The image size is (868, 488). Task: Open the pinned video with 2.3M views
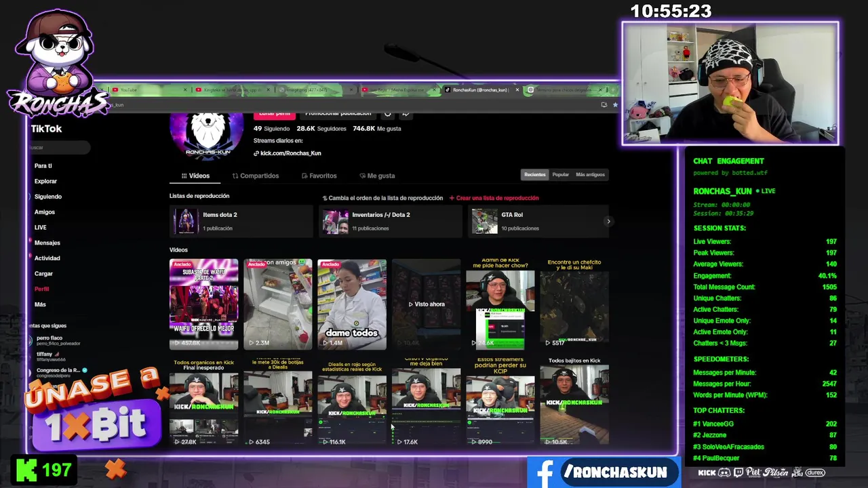coord(278,304)
